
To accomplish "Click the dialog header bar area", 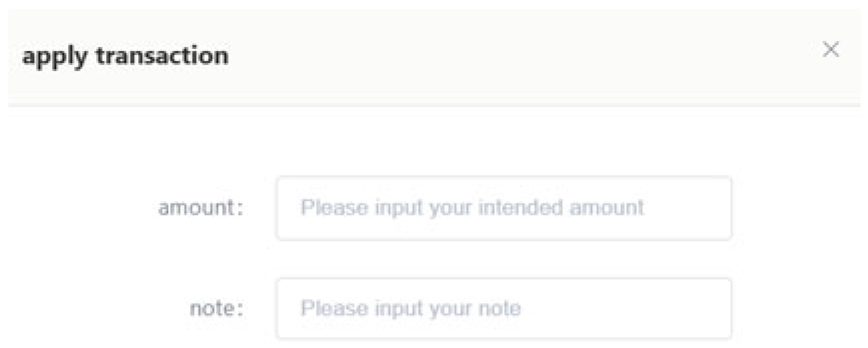I will click(434, 57).
